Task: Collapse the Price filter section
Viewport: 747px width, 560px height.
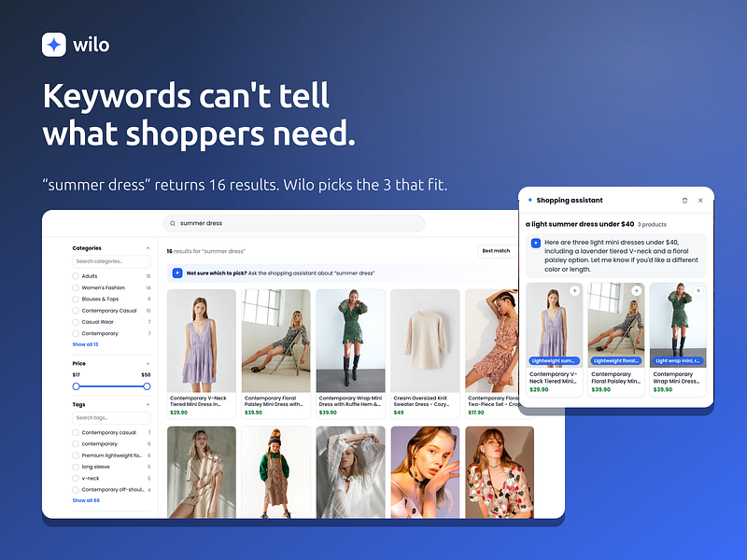Action: pos(148,363)
